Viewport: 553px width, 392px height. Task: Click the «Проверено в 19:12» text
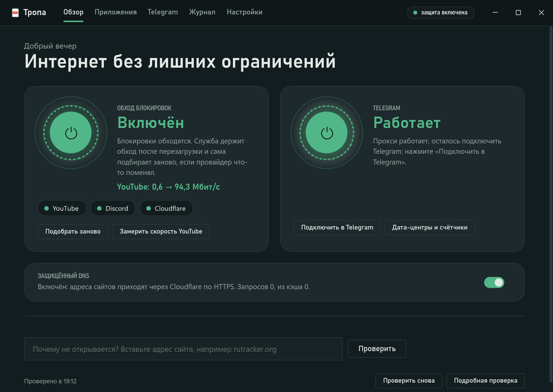coord(50,381)
